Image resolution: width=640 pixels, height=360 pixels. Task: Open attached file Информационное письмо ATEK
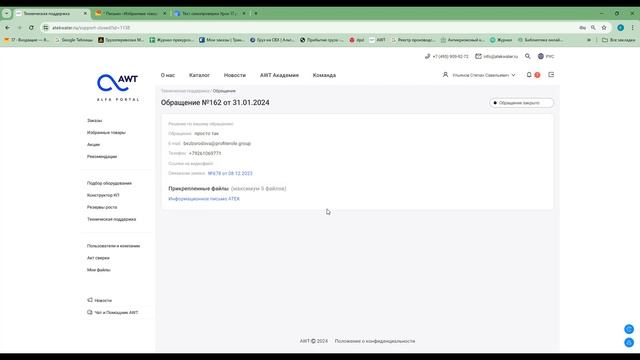pyautogui.click(x=204, y=199)
